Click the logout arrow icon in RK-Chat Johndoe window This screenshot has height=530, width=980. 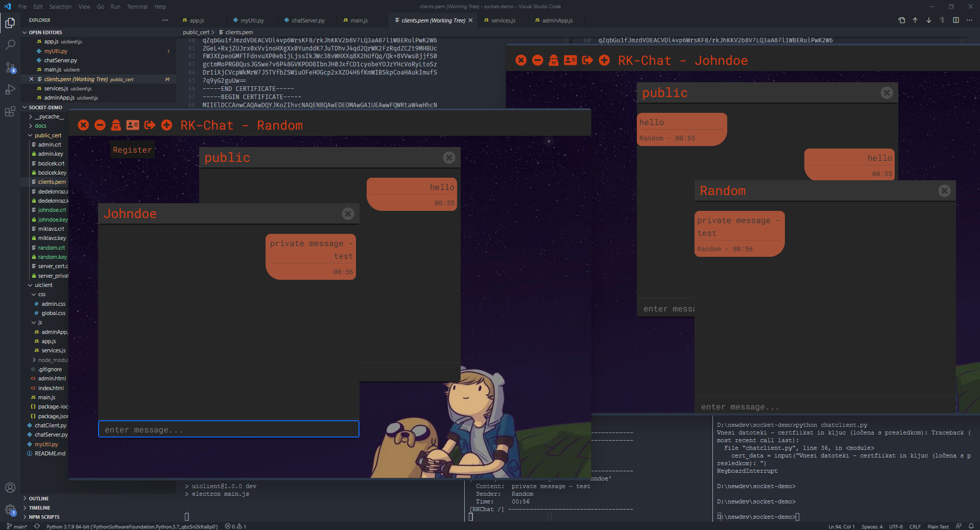click(x=587, y=60)
